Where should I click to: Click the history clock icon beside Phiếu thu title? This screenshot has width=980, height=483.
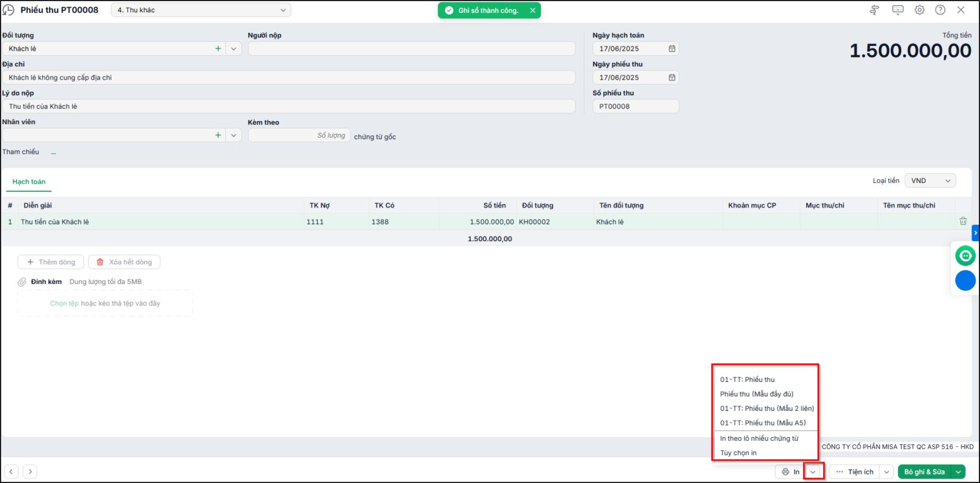point(9,10)
